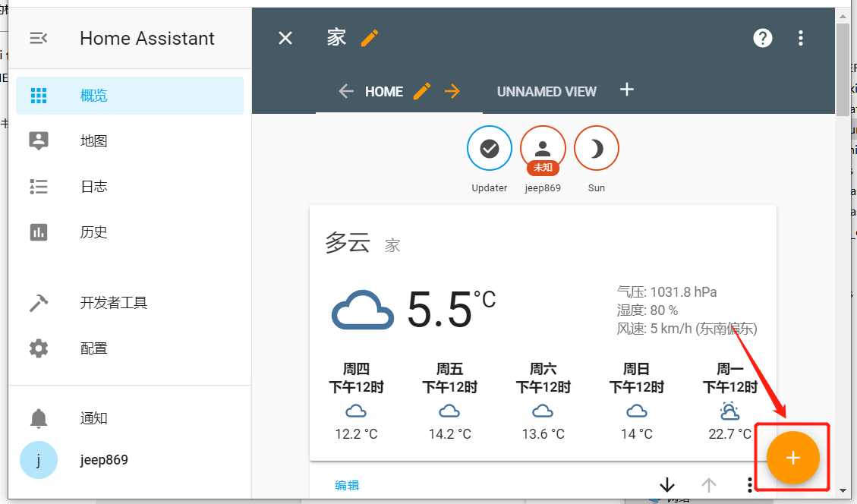Click the 周一 partly sunny forecast icon
Screen dimensions: 857x504
coord(729,411)
